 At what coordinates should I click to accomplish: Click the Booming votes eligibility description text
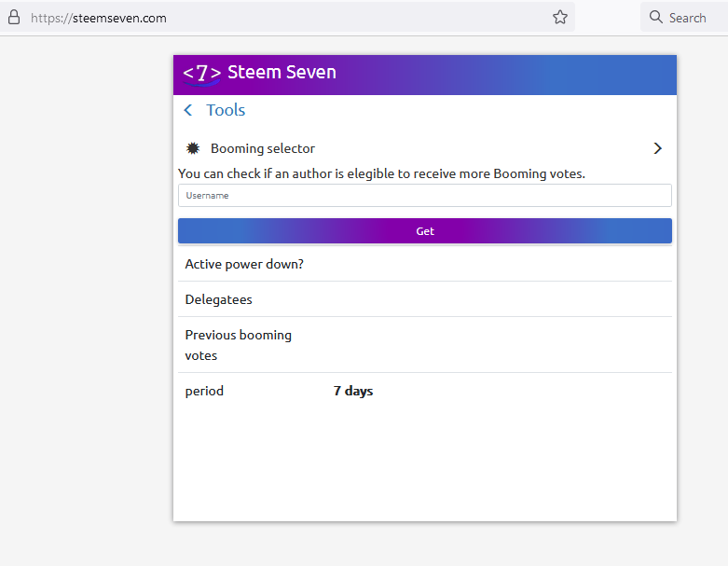coord(381,173)
